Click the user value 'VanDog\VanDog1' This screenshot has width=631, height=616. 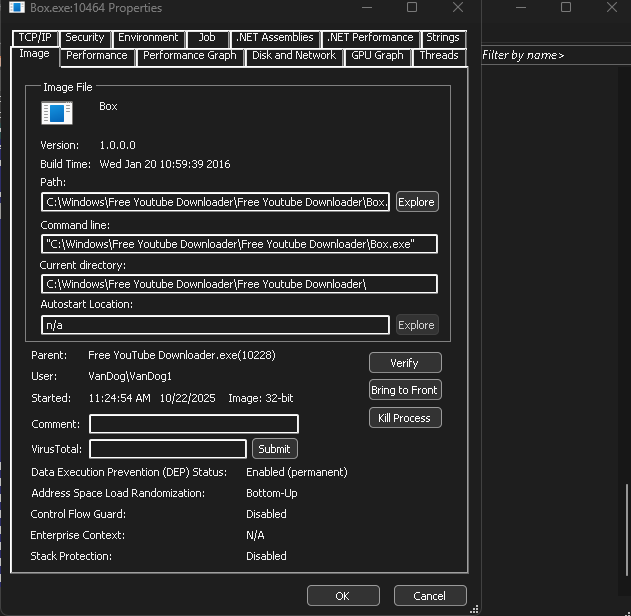[x=130, y=376]
